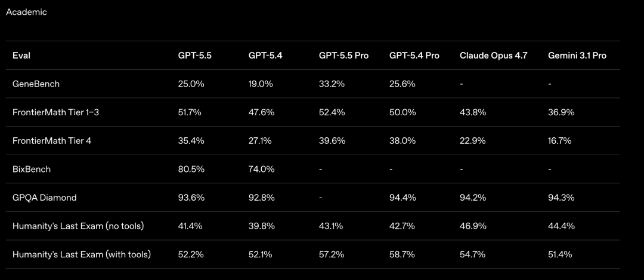This screenshot has width=644, height=280.
Task: Select the 46.9% Claude Opus score cell
Action: [x=472, y=226]
